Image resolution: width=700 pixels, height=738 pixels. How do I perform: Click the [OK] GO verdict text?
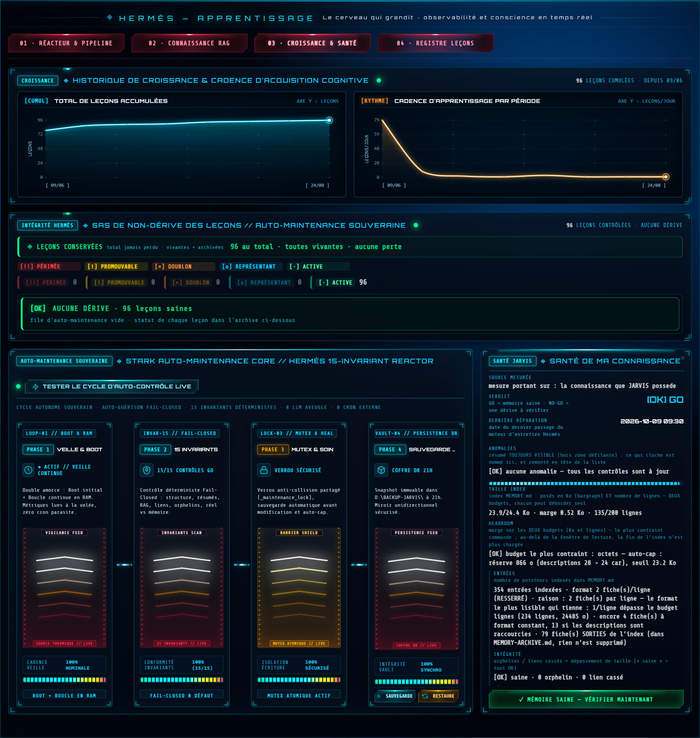(665, 400)
